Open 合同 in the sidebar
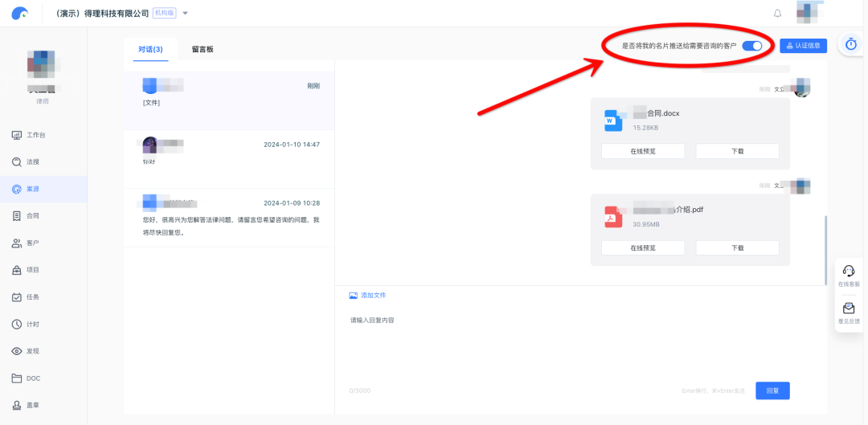Screen dimensions: 868x425 (43, 216)
